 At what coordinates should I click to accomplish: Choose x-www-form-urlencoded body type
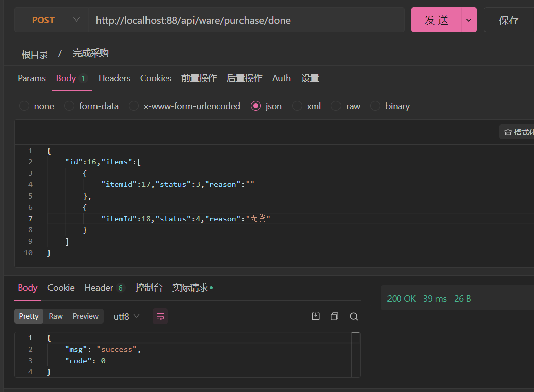(134, 106)
